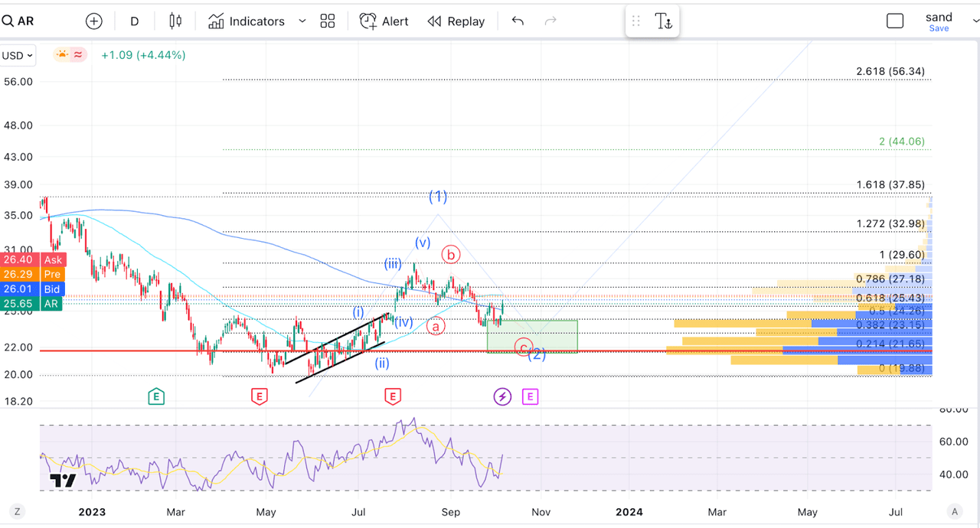Undo the last chart action
This screenshot has width=980, height=528.
point(518,21)
